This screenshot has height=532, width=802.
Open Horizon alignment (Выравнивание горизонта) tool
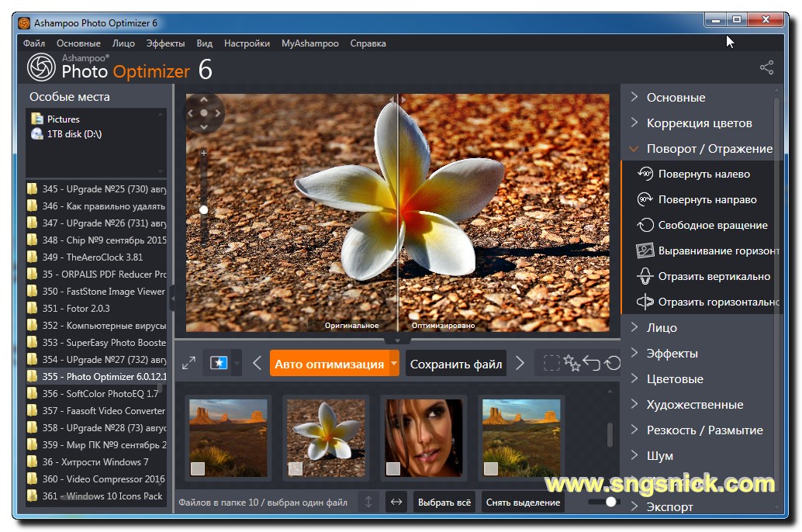point(645,250)
